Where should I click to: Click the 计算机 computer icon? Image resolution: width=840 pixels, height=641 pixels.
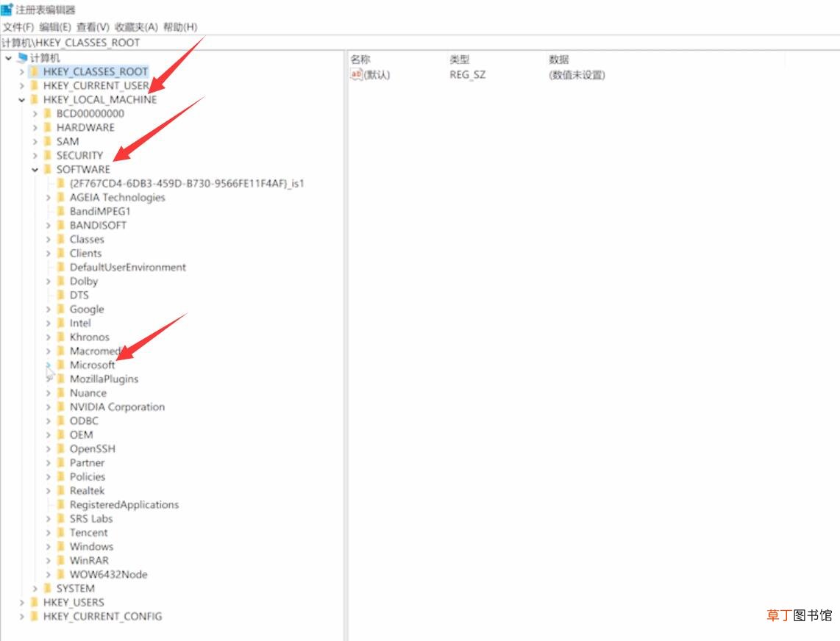pos(23,58)
